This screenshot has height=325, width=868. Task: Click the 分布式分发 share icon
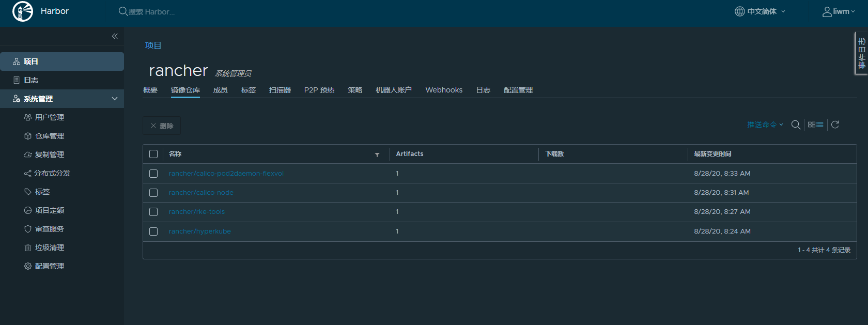(28, 173)
